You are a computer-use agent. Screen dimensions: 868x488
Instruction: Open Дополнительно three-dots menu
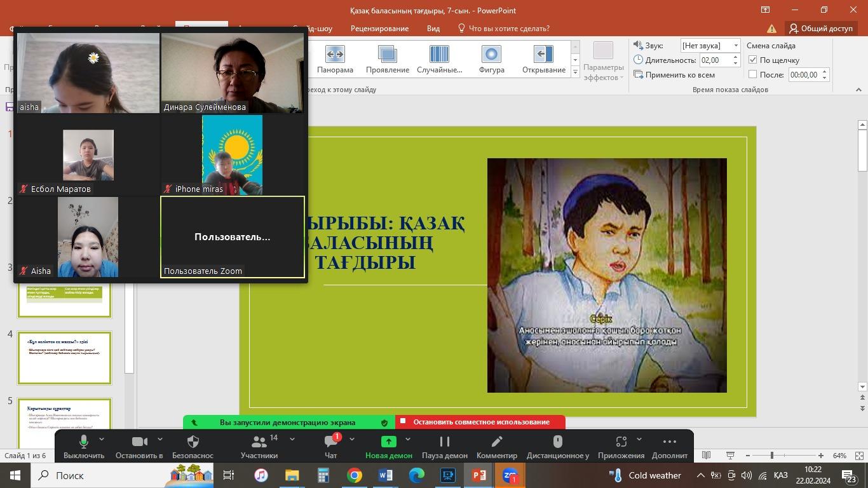[670, 447]
